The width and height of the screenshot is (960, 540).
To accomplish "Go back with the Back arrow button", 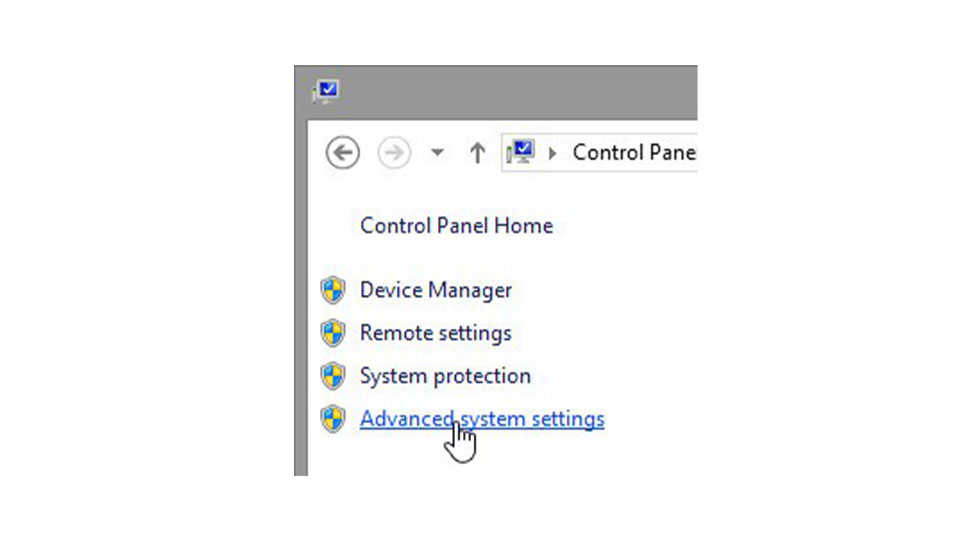I will click(342, 152).
